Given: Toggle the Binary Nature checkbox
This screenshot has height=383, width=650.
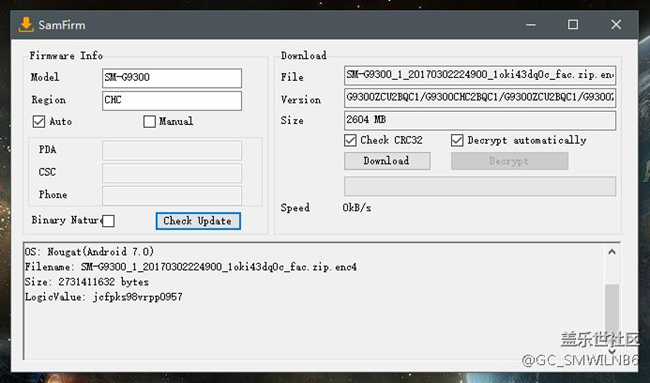Looking at the screenshot, I should click(x=108, y=221).
